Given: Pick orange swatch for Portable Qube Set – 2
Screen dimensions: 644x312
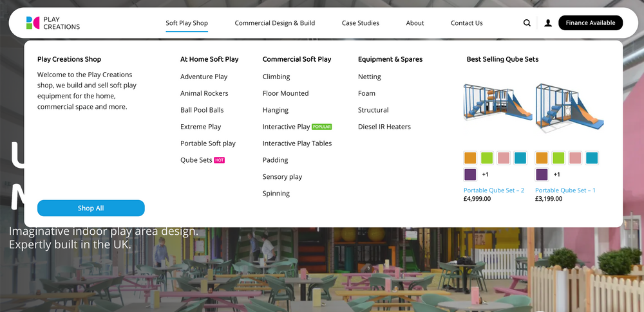Looking at the screenshot, I should click(470, 158).
